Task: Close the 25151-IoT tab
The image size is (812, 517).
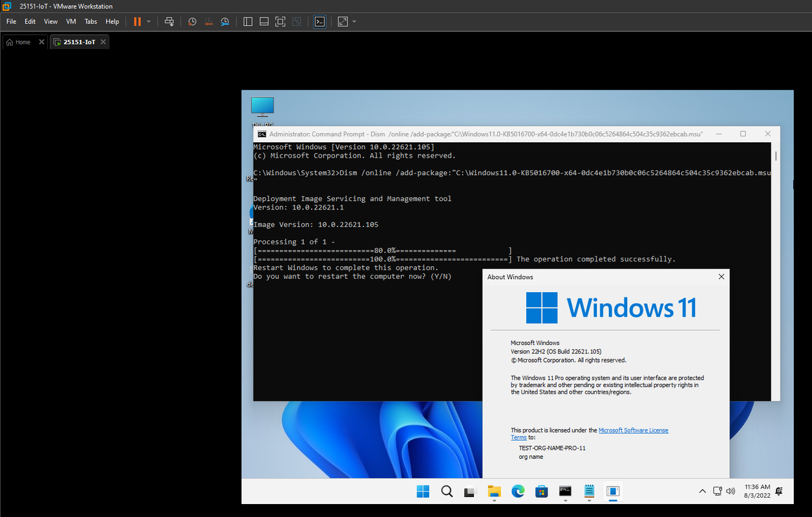Action: [103, 42]
